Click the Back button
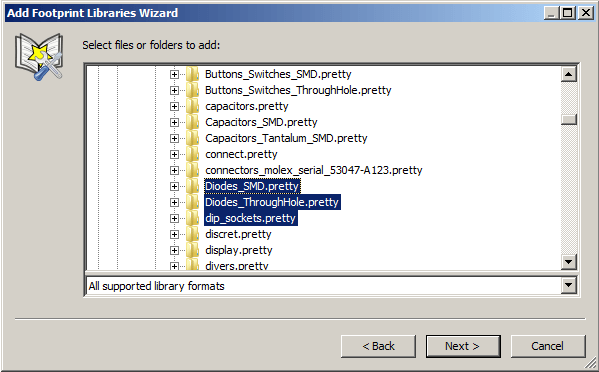The height and width of the screenshot is (372, 599). pyautogui.click(x=378, y=346)
